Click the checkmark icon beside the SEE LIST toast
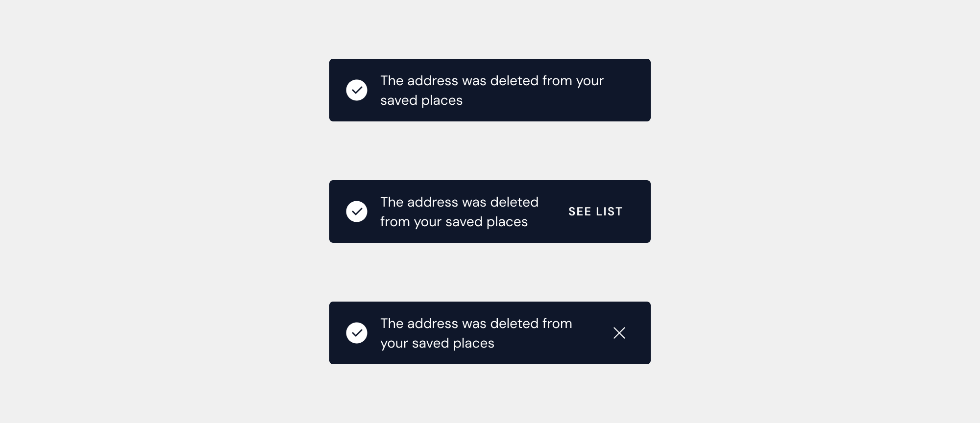980x423 pixels. pos(357,211)
